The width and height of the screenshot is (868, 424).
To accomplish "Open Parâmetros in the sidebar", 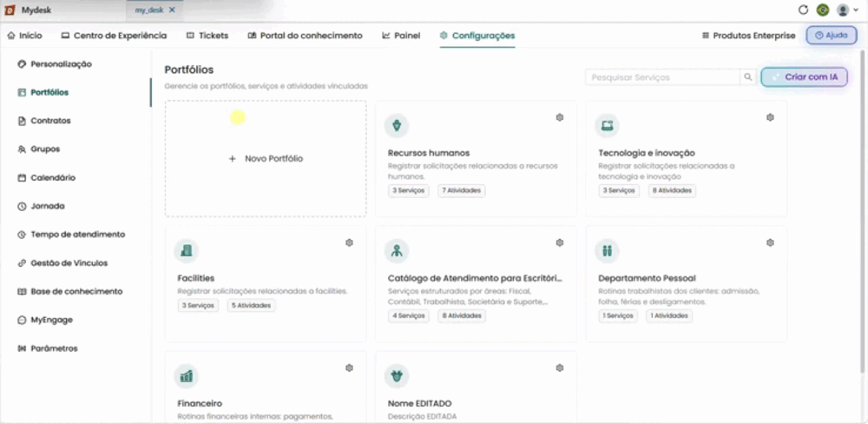I will (x=48, y=348).
